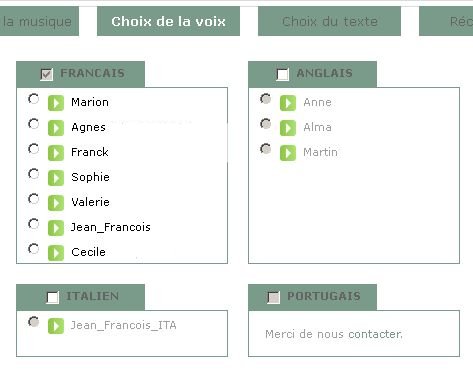Select the Cecile voice radio option
The image size is (473, 369).
[33, 249]
